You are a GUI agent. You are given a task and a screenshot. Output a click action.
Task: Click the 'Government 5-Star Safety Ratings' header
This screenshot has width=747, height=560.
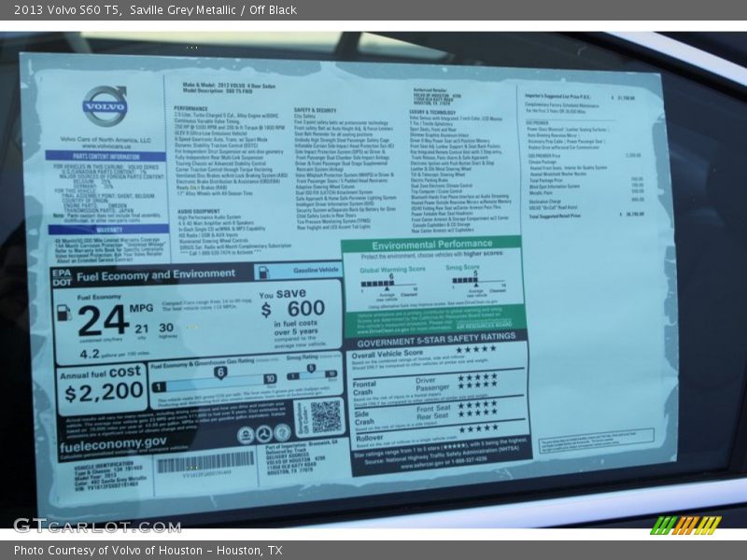(x=436, y=340)
